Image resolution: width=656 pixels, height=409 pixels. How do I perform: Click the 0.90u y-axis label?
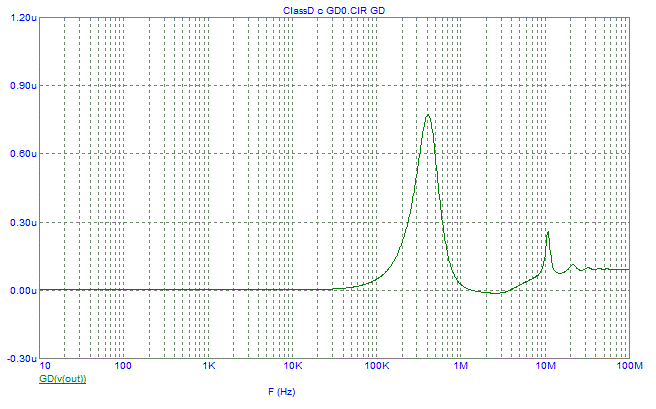click(x=23, y=86)
